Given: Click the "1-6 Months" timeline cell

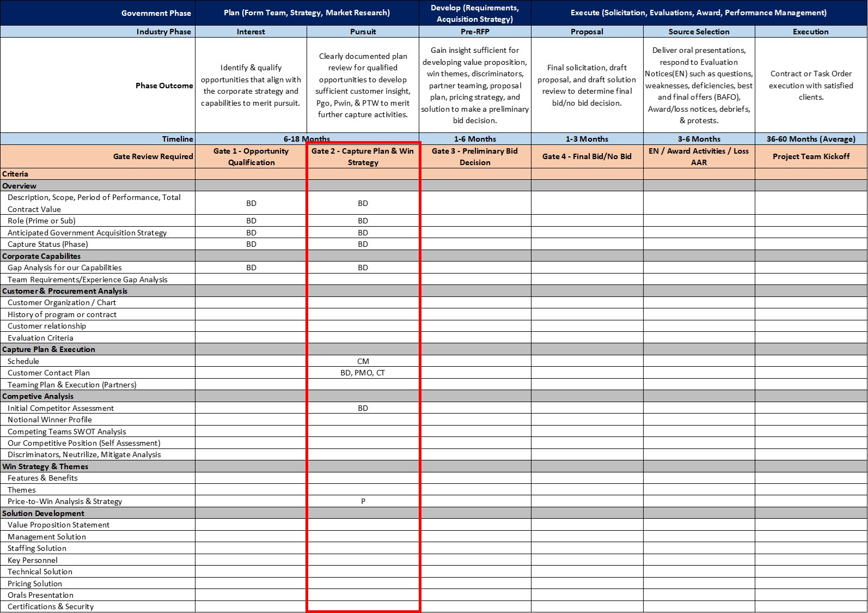Looking at the screenshot, I should [475, 139].
